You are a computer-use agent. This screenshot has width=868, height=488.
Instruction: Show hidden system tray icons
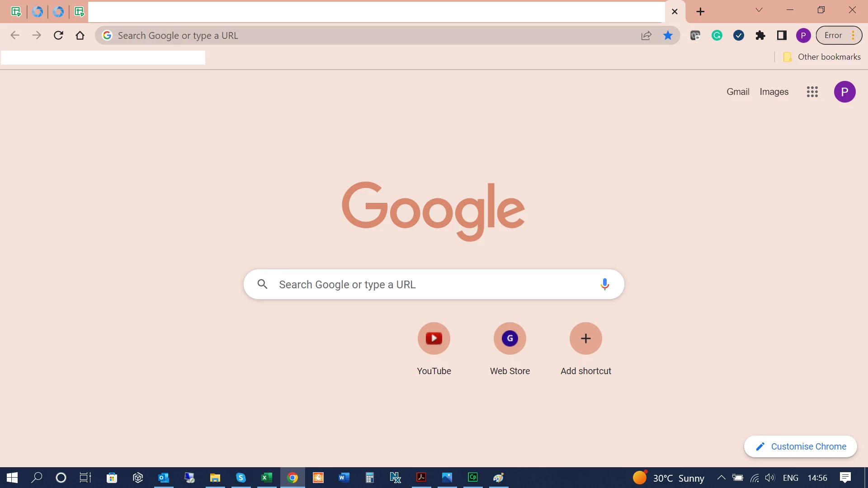tap(722, 478)
